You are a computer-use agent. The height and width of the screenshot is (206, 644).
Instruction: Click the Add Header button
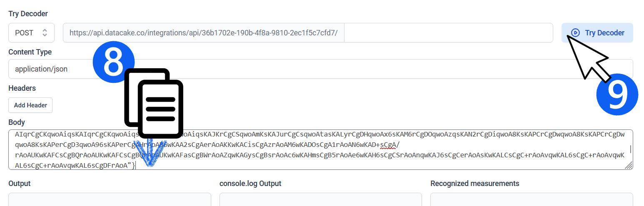pos(30,105)
